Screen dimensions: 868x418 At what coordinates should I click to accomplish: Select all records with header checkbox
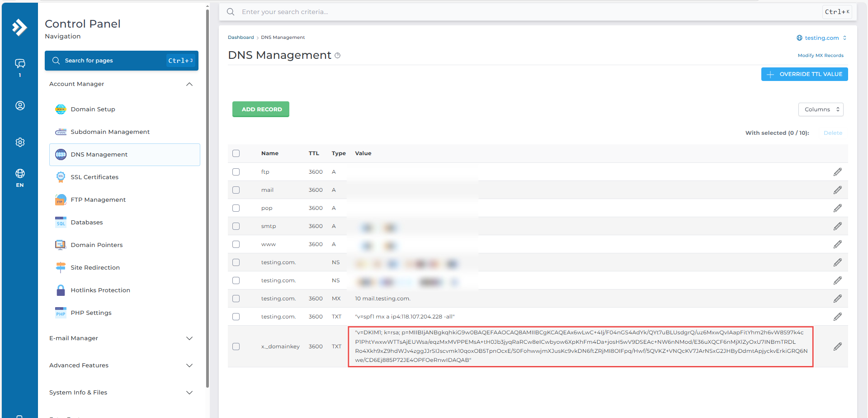click(x=236, y=153)
